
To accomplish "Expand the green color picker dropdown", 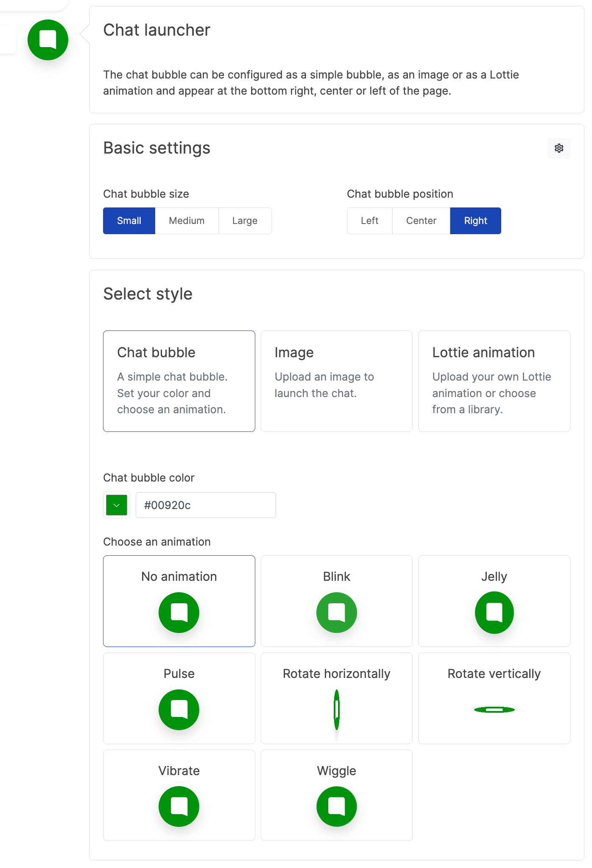I will 117,505.
